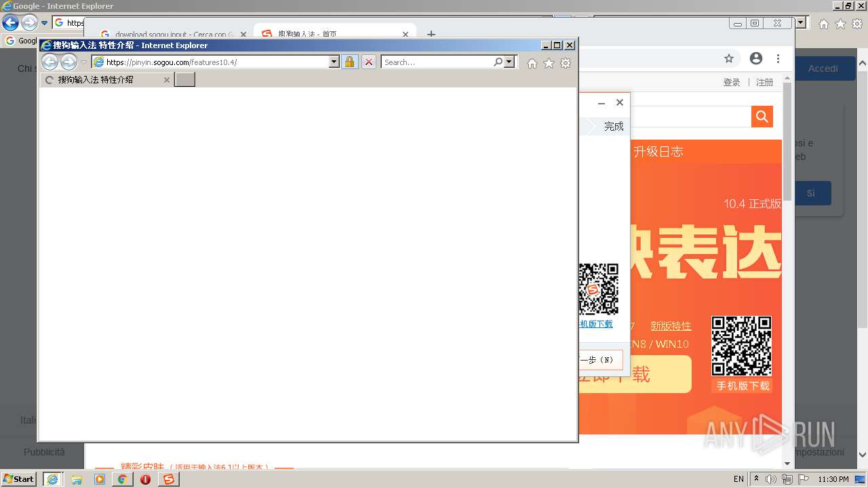The width and height of the screenshot is (868, 488).
Task: Close the 搜狗输入法 特性介绍 tab
Action: (167, 80)
